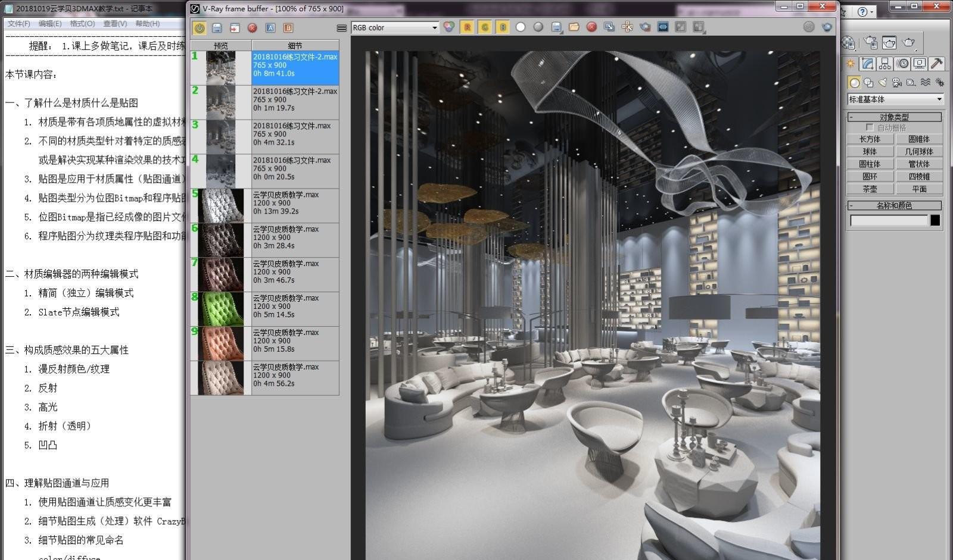The height and width of the screenshot is (560, 953).
Task: Open the region render teapot icon
Action: (645, 27)
